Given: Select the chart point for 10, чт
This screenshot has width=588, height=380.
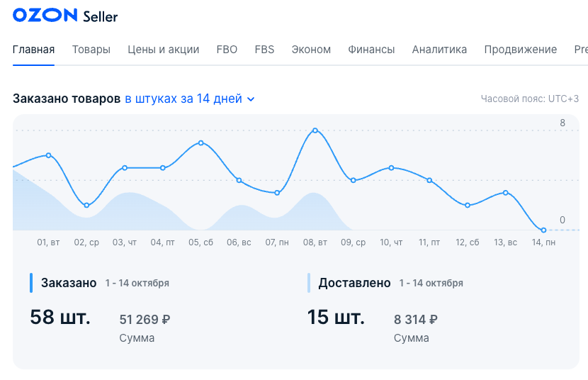Looking at the screenshot, I should click(392, 168).
